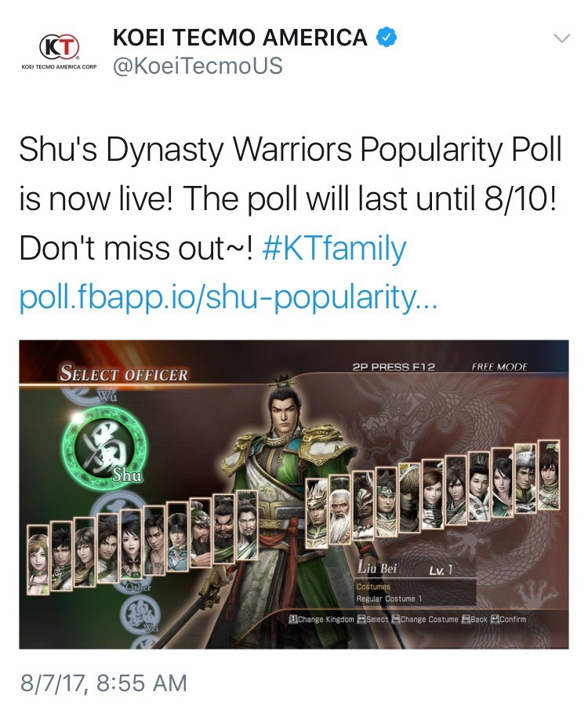Image resolution: width=588 pixels, height=706 pixels.
Task: Click the blue verified badge
Action: coord(386,37)
